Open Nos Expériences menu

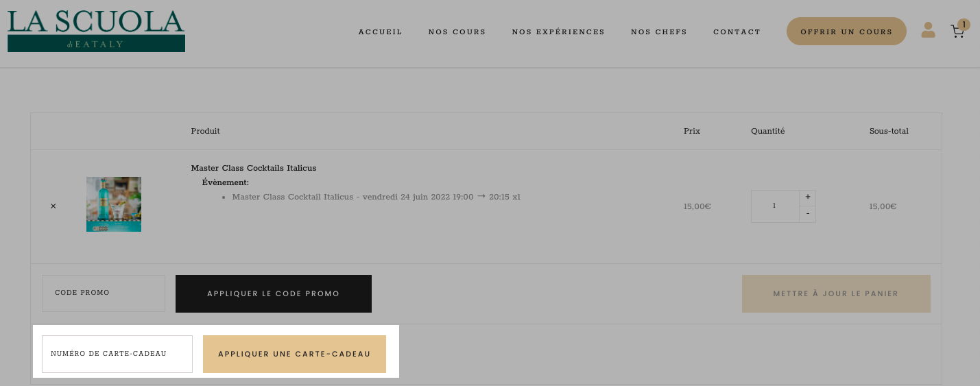(x=558, y=32)
